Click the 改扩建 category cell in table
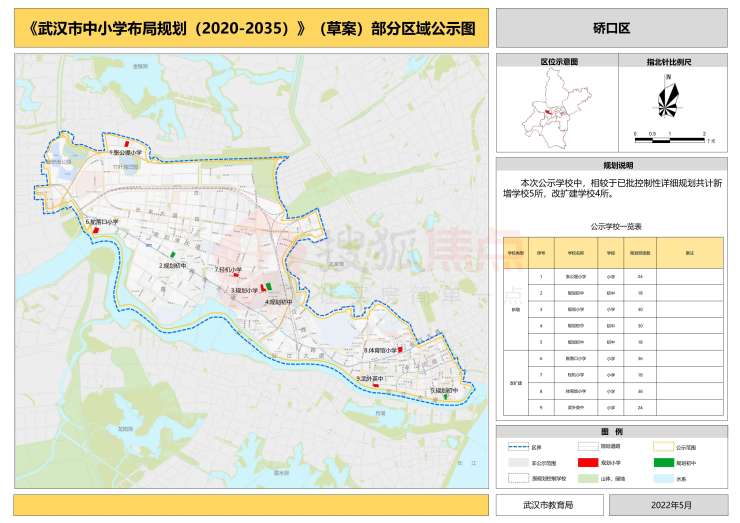Viewport: 740px width, 523px height. pos(515,383)
